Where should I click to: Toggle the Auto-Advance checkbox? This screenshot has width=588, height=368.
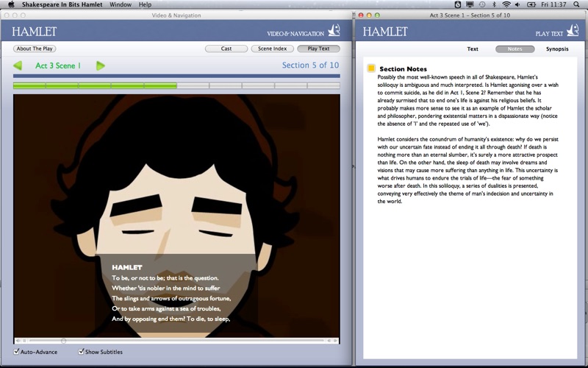16,352
